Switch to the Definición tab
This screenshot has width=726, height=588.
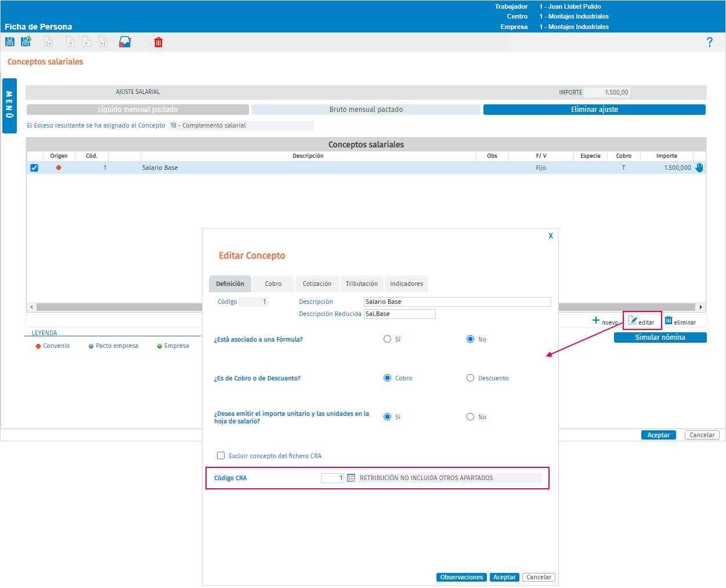[x=230, y=284]
